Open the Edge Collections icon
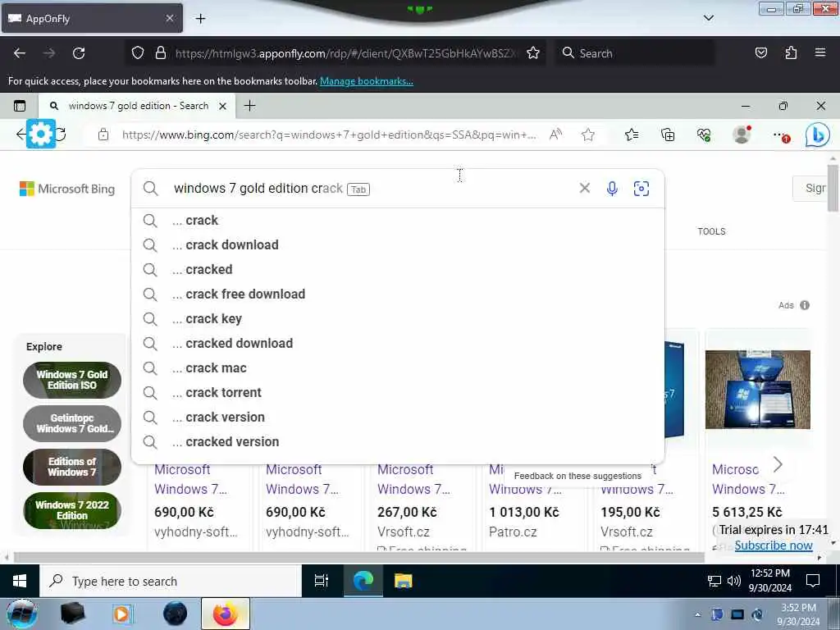The image size is (840, 630). pyautogui.click(x=668, y=135)
